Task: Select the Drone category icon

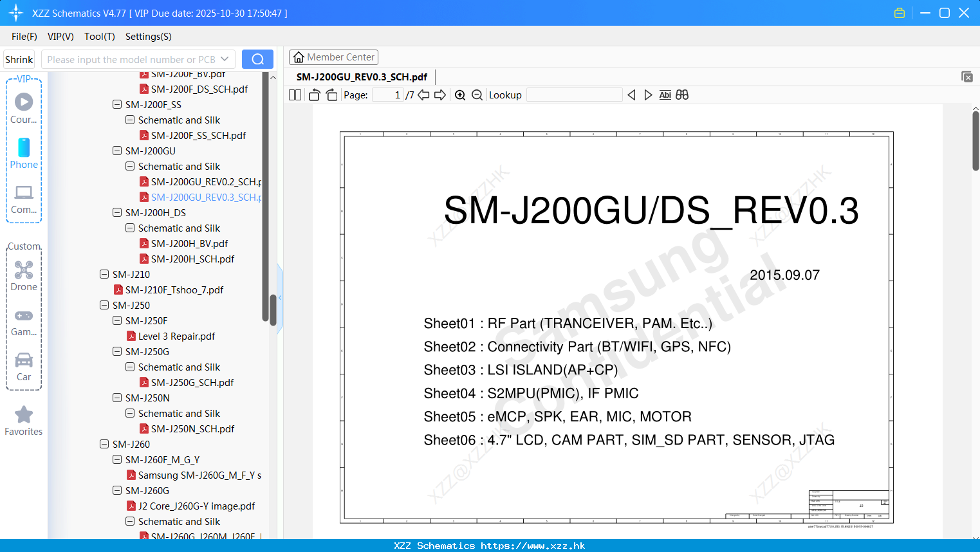Action: click(x=24, y=270)
